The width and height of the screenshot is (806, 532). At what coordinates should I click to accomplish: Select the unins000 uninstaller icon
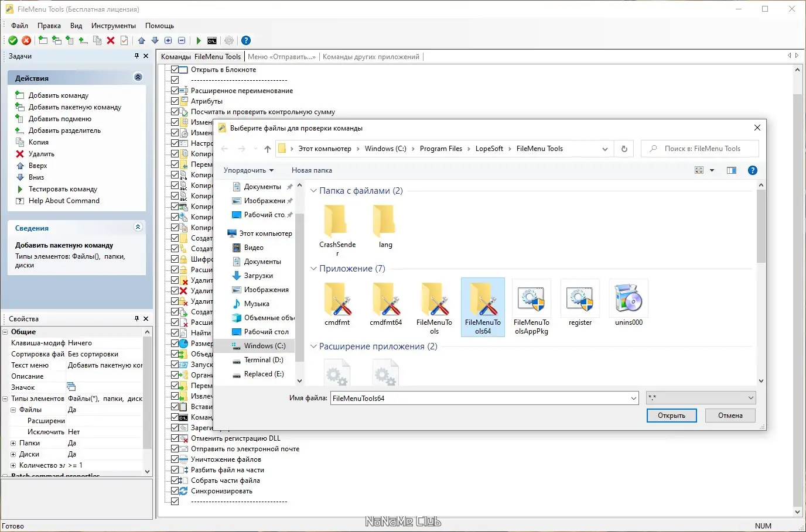(629, 303)
